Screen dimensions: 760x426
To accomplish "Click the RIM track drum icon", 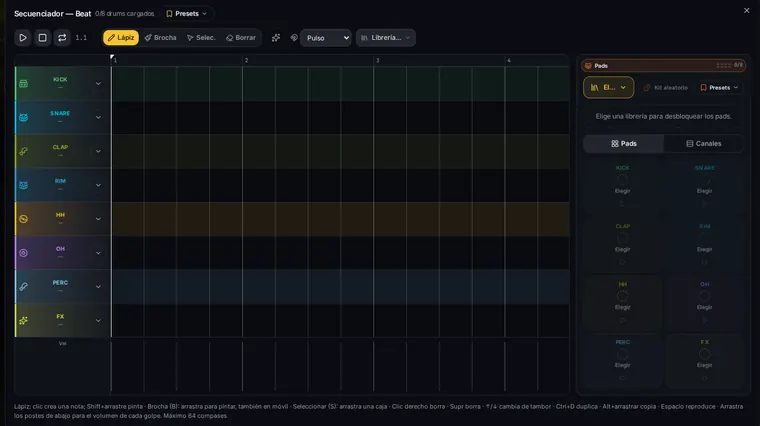I will pyautogui.click(x=23, y=185).
